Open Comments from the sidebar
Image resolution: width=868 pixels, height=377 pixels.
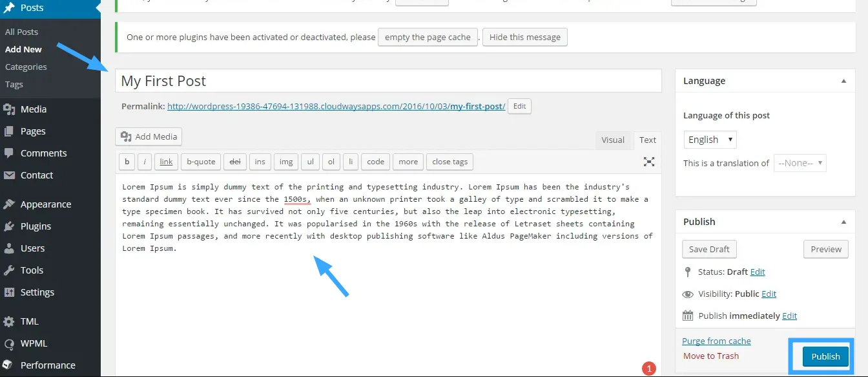coord(43,153)
